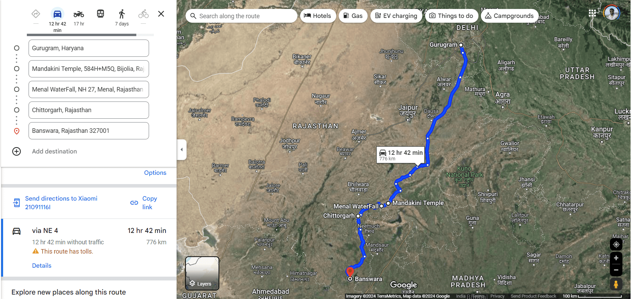This screenshot has width=644, height=299.
Task: Open Details for via NE 4 route
Action: coord(42,266)
